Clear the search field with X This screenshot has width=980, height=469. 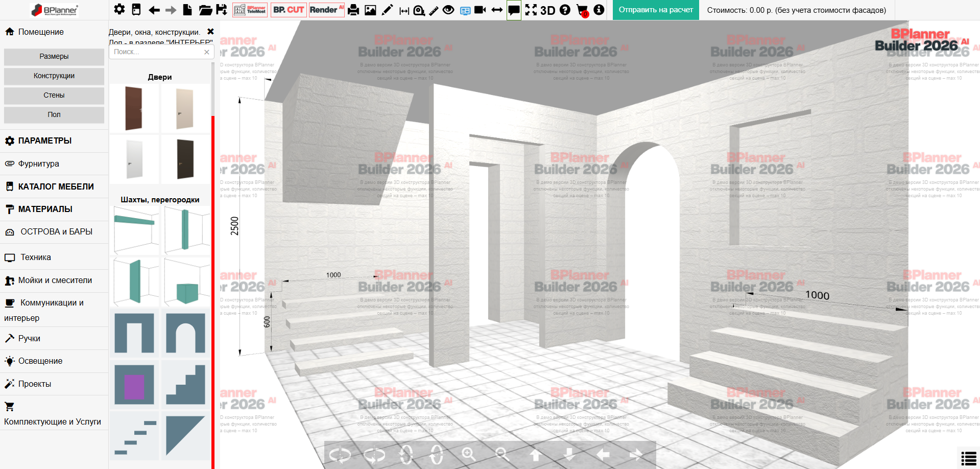207,52
